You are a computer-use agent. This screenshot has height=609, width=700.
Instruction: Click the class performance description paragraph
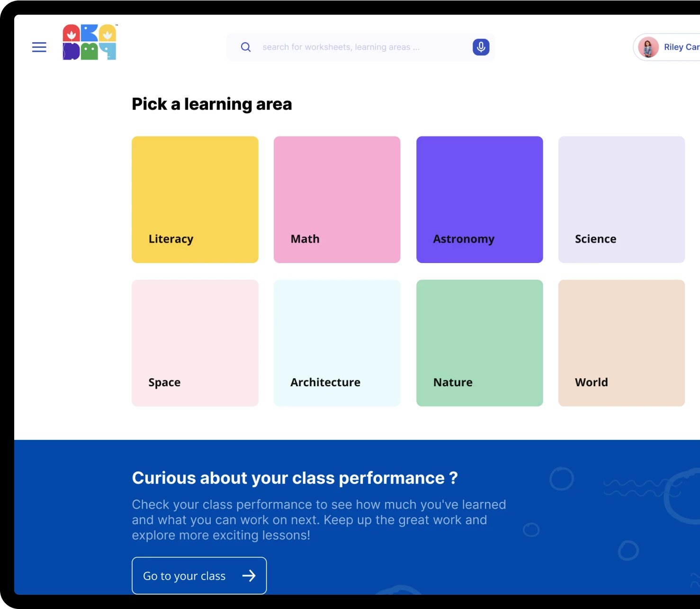tap(318, 519)
